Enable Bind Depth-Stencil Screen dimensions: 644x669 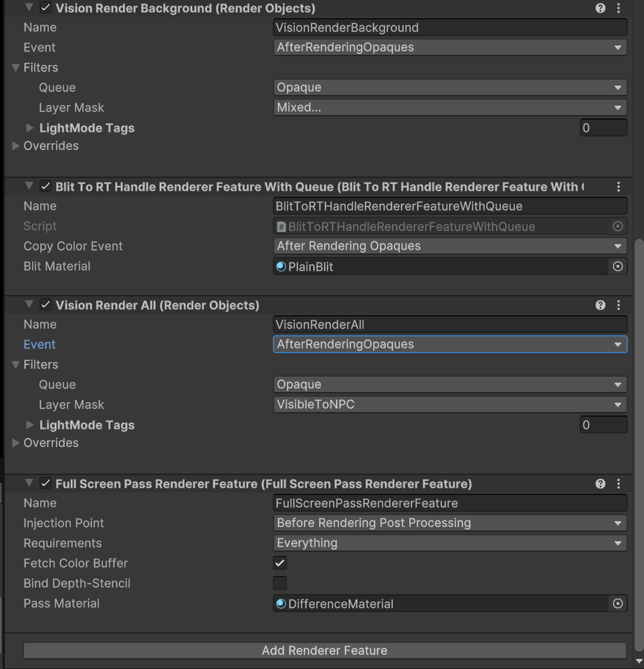(279, 583)
